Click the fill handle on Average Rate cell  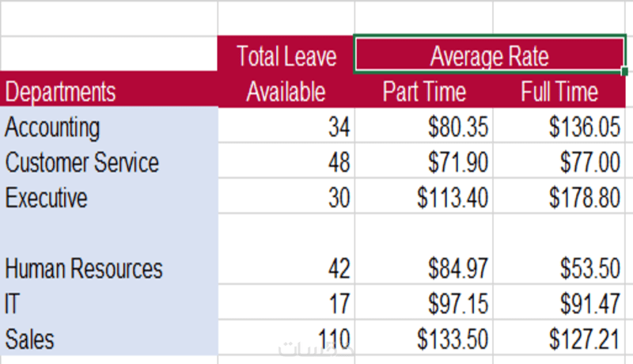[x=624, y=71]
